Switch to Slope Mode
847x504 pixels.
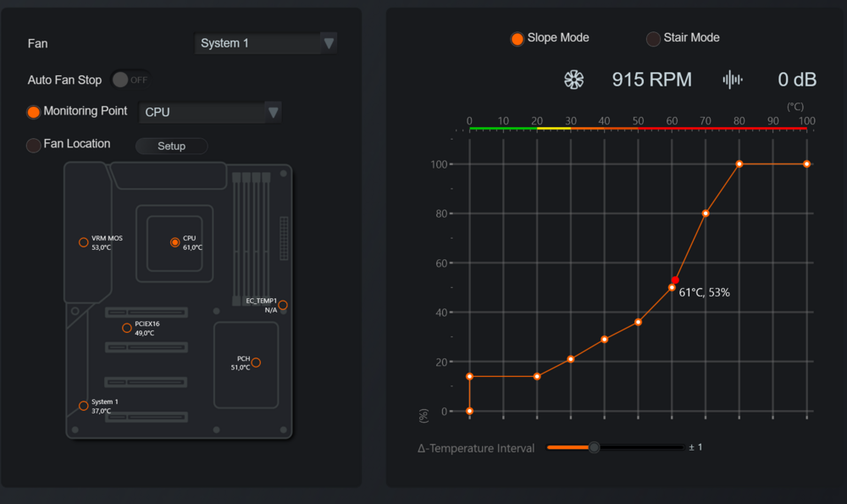(x=517, y=39)
